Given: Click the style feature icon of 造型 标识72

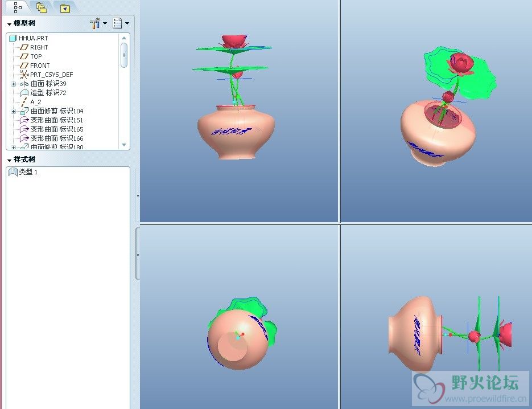Looking at the screenshot, I should (x=24, y=93).
